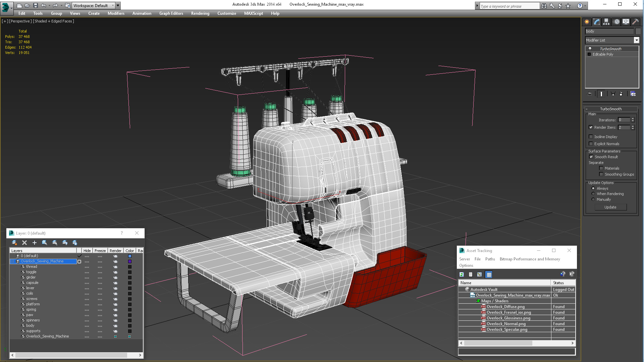644x362 pixels.
Task: Toggle TurboSmooth lightbulb on or off
Action: coord(590,49)
